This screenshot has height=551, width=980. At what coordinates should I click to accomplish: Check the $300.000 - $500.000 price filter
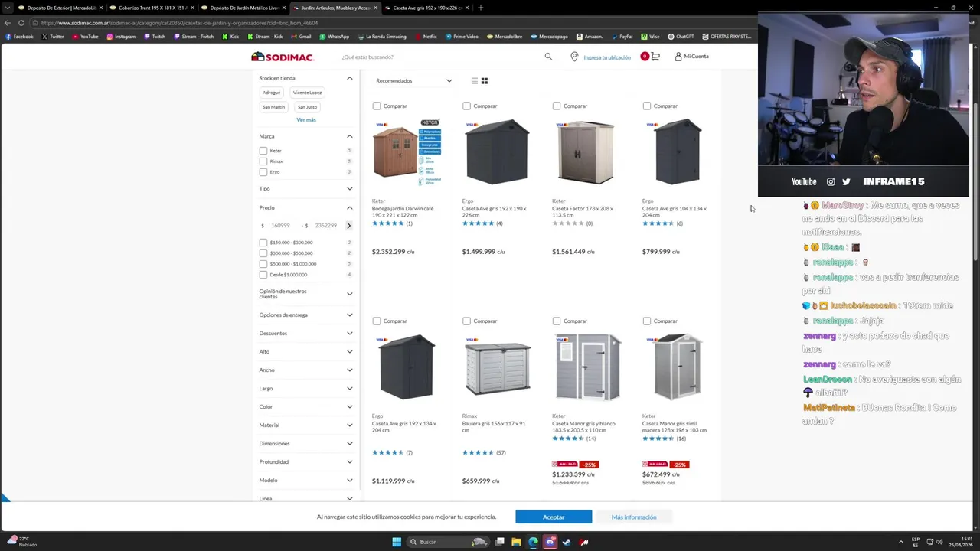point(263,253)
